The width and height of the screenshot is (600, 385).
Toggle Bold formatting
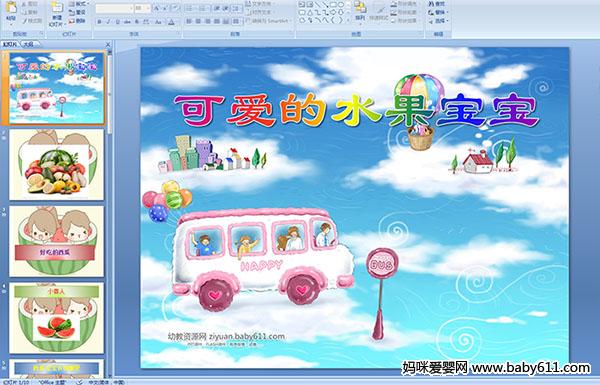click(x=99, y=22)
